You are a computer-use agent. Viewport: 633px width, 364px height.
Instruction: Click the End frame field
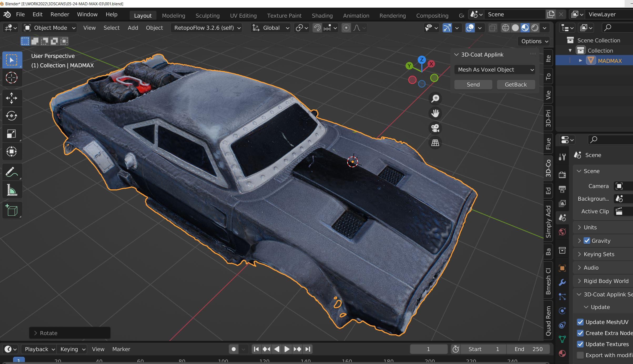[528, 349]
